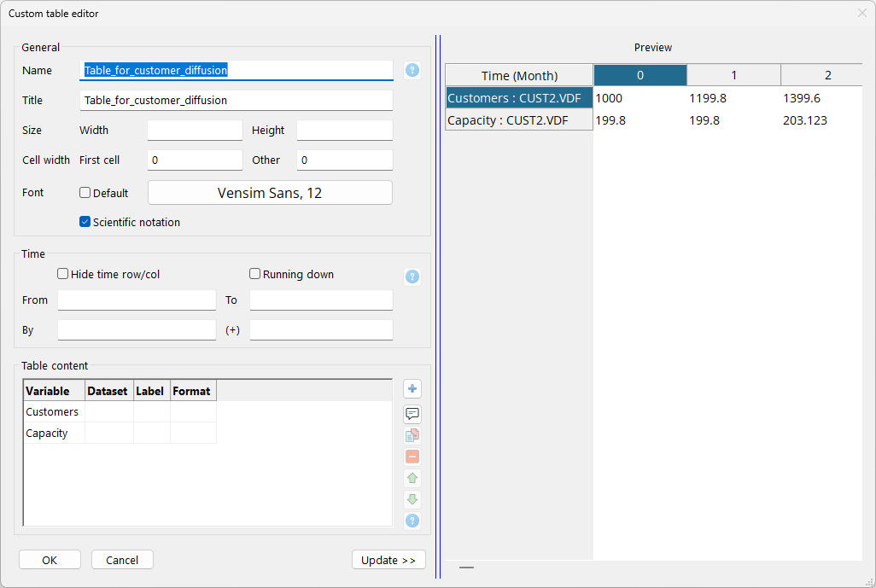Screen dimensions: 876x588
Task: Remove the selected row with the minus icon
Action: pos(412,457)
